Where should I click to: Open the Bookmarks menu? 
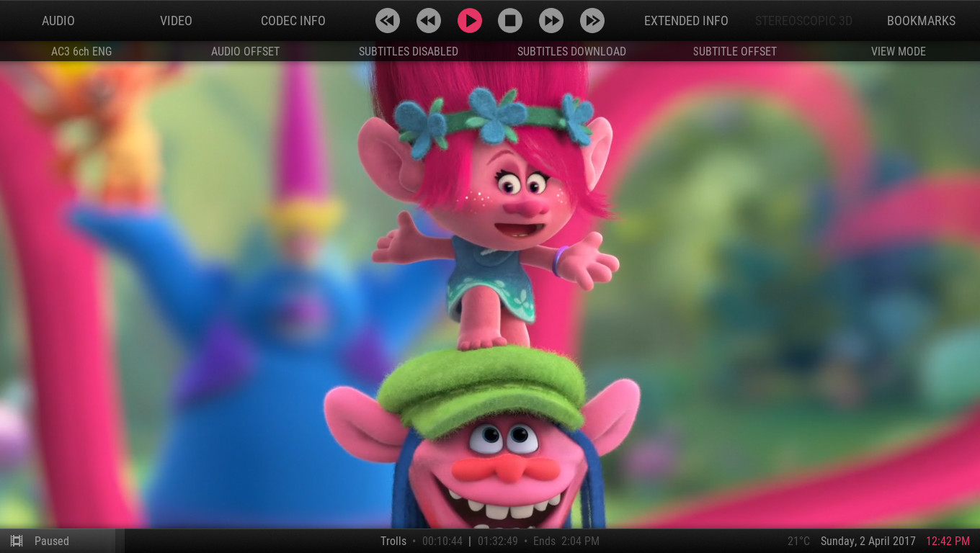point(921,21)
